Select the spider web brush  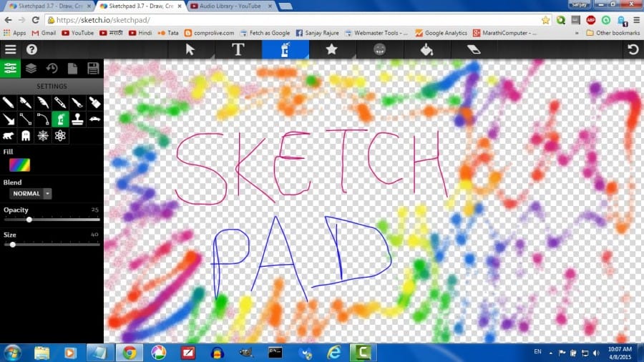(x=43, y=135)
